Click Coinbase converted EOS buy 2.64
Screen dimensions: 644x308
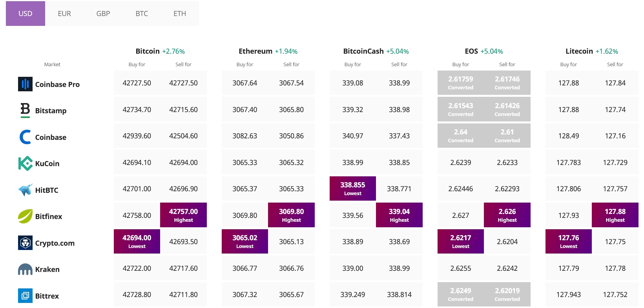[461, 136]
